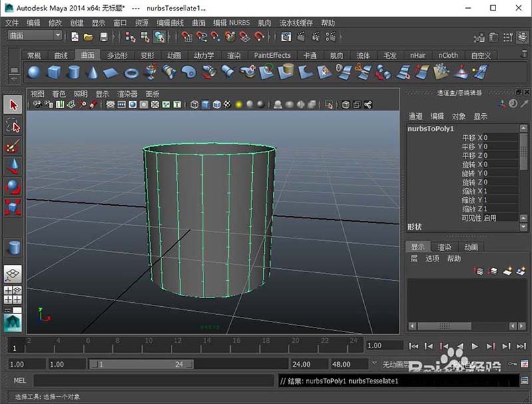Activate the Scale tool in toolbox

point(13,207)
